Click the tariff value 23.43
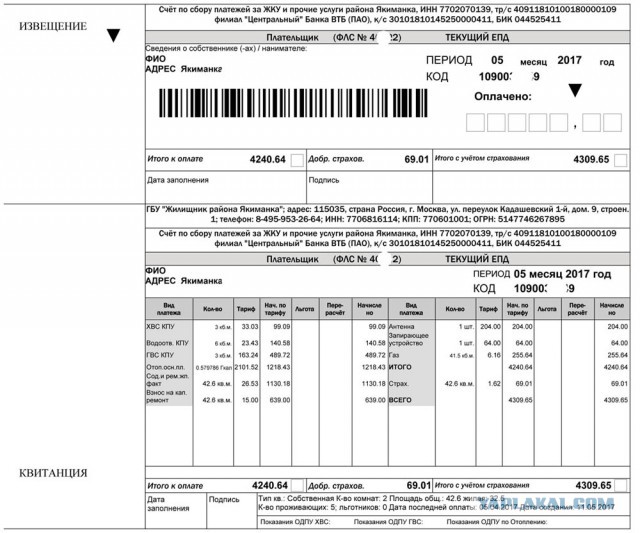 click(250, 343)
